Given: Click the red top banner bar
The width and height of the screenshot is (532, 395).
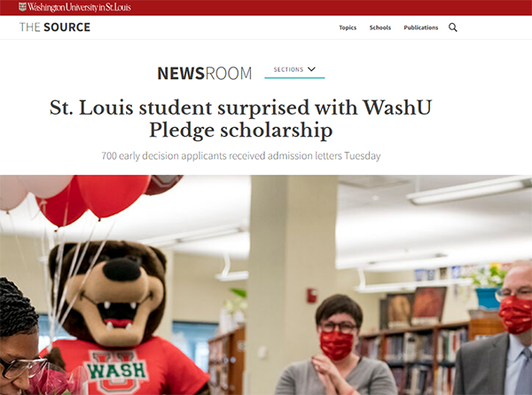Looking at the screenshot, I should point(266,7).
